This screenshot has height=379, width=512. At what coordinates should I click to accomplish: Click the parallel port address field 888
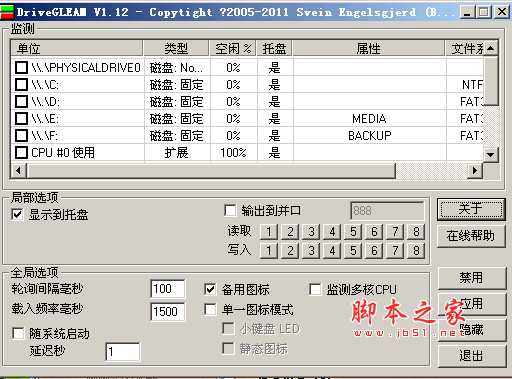click(387, 211)
